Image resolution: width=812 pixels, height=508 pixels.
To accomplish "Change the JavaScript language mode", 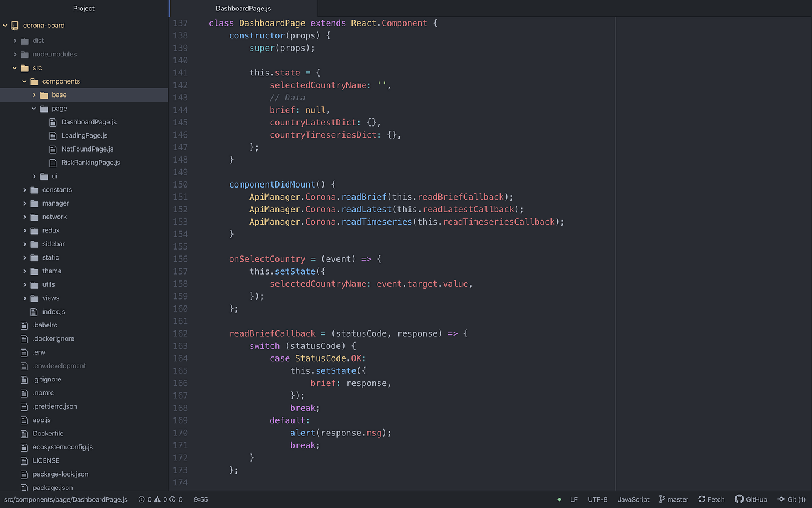I will click(633, 499).
